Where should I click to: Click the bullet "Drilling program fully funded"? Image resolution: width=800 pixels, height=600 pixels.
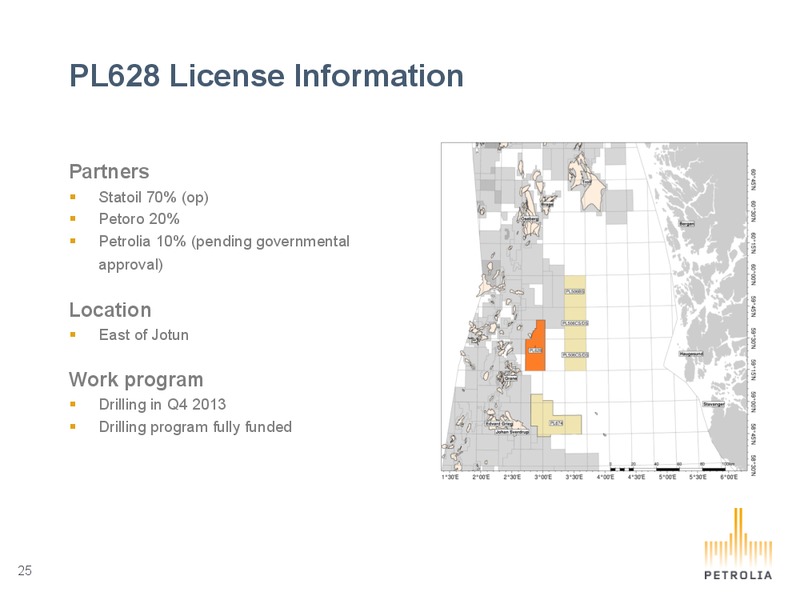coord(195,427)
